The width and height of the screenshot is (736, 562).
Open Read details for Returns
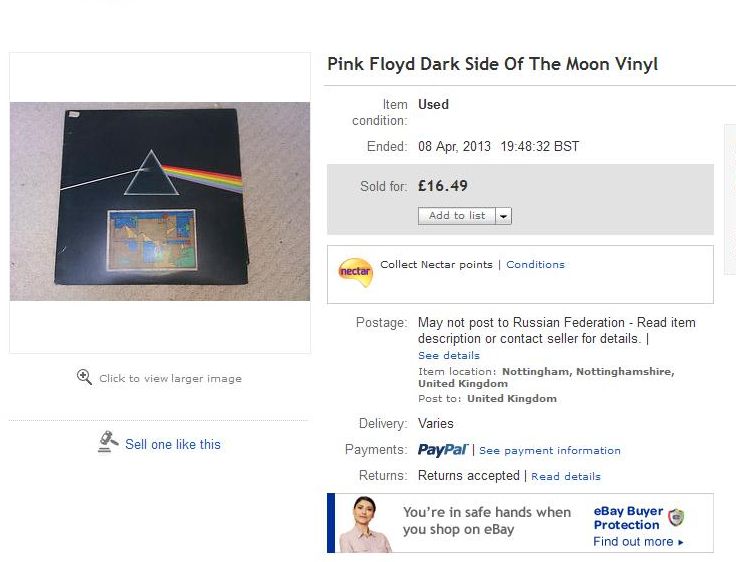[x=565, y=477]
